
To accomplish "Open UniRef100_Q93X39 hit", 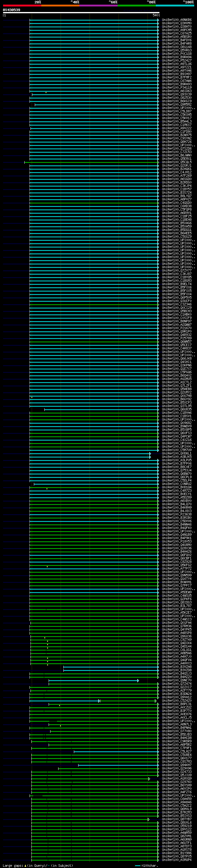I will pyautogui.click(x=177, y=94).
